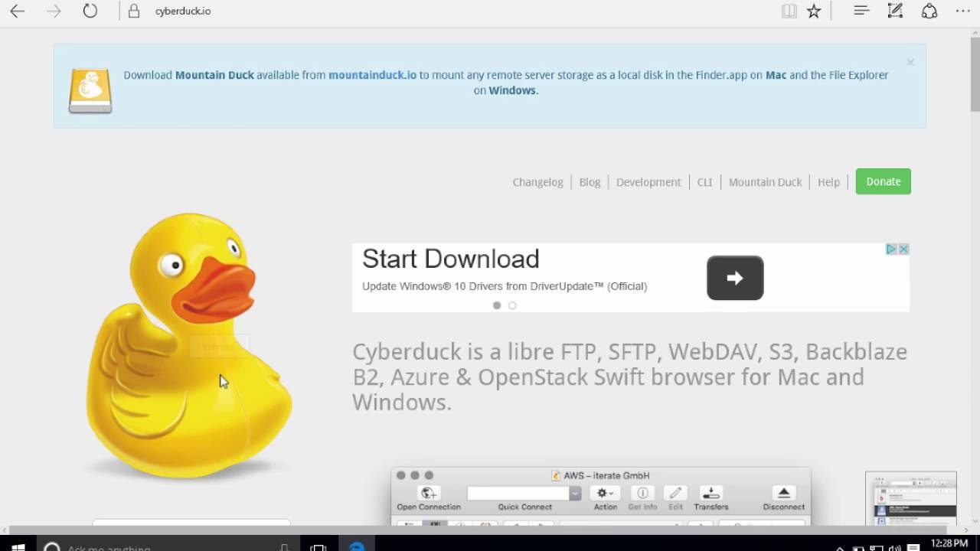The height and width of the screenshot is (551, 980).
Task: Click the bold Mountain Duck banner link
Action: click(x=214, y=75)
